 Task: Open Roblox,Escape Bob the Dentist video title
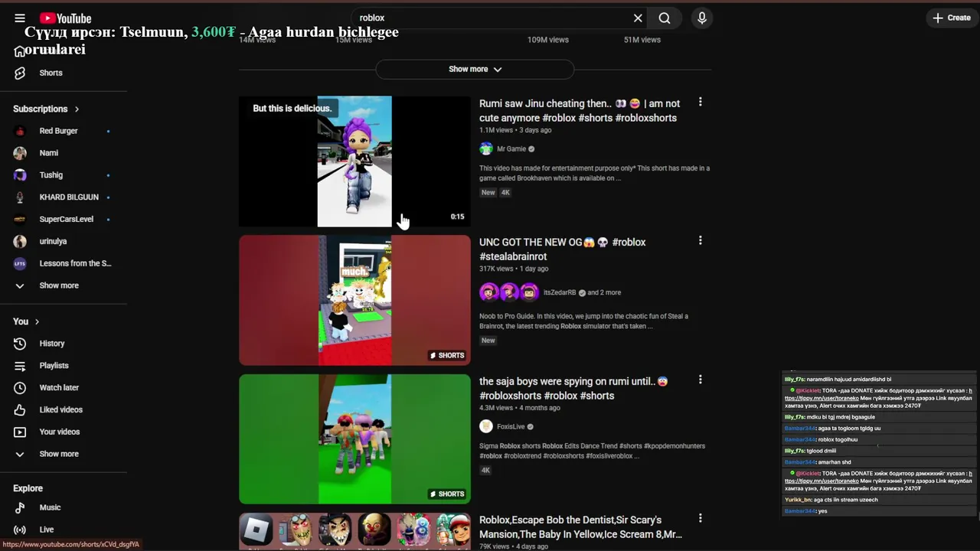coord(580,527)
